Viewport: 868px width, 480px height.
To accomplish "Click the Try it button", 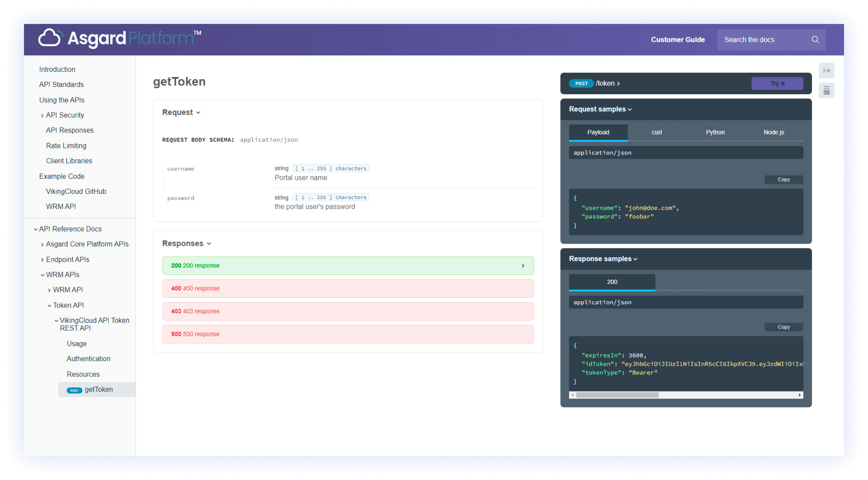I will tap(777, 83).
